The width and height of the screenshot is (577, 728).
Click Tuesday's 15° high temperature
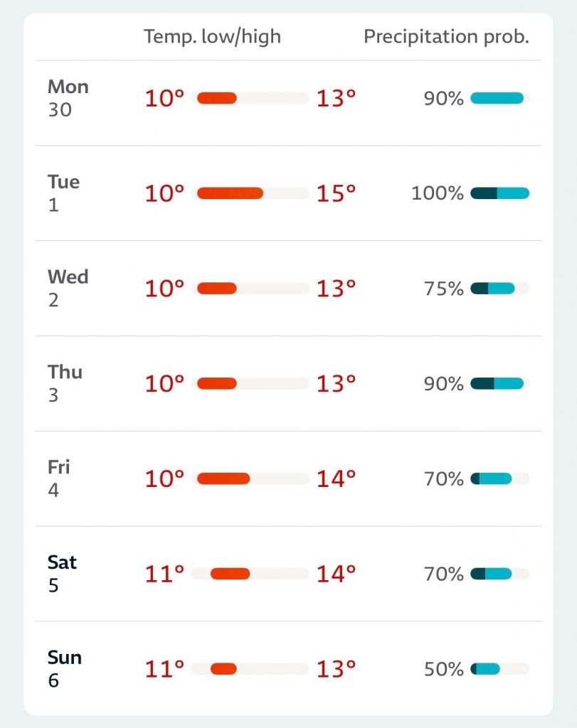point(336,193)
